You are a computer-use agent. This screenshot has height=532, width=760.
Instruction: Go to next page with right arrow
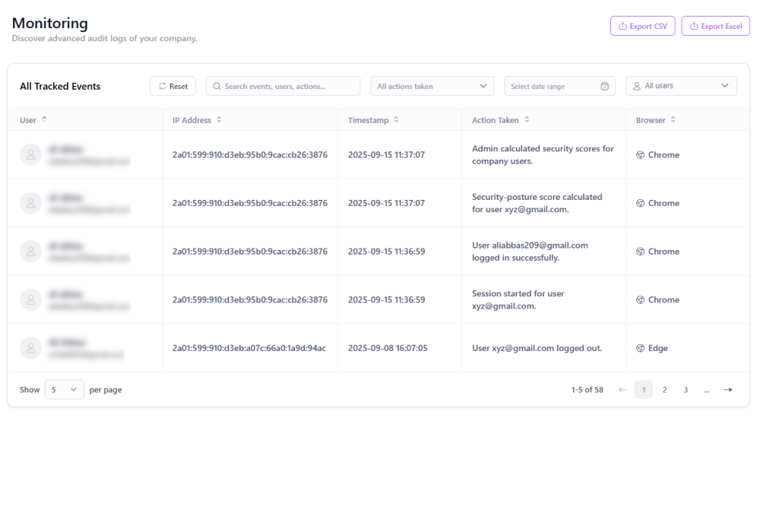[x=727, y=390]
